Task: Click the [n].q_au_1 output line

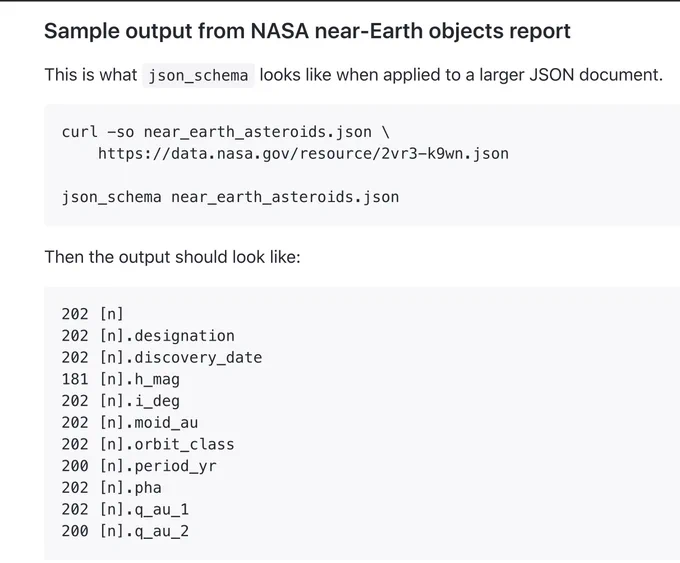Action: [125, 509]
